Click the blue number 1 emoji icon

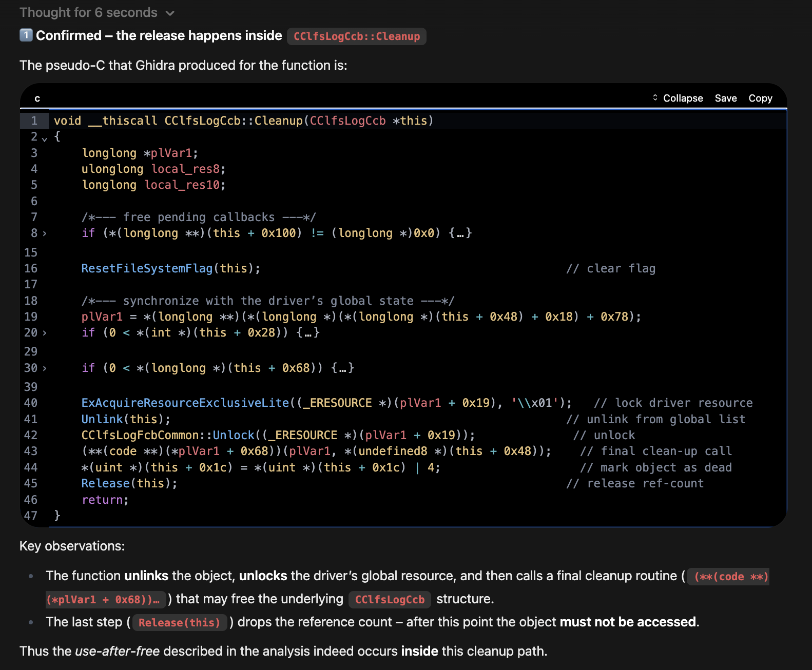click(x=26, y=35)
